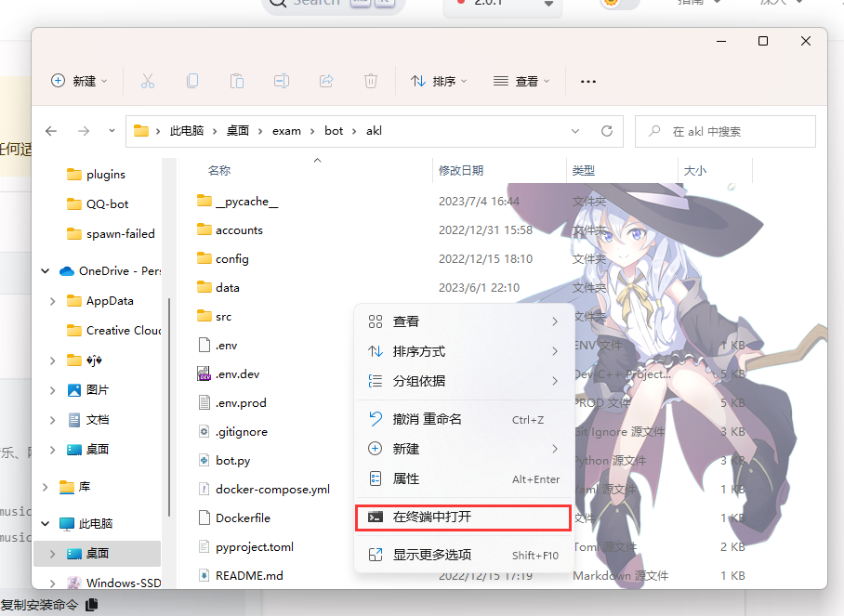Screen dimensions: 844x616
Task: Select the QQ-bot folder in sidebar
Action: tap(107, 203)
